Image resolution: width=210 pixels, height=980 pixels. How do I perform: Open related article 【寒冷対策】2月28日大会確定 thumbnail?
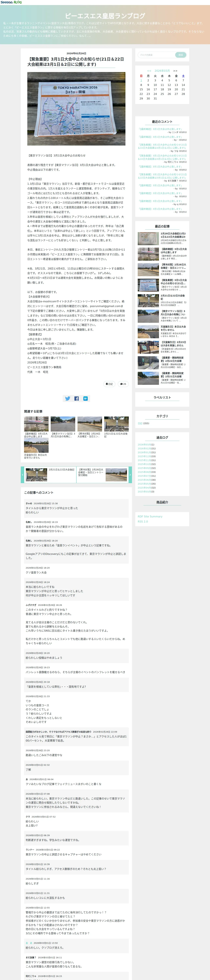pos(90,424)
